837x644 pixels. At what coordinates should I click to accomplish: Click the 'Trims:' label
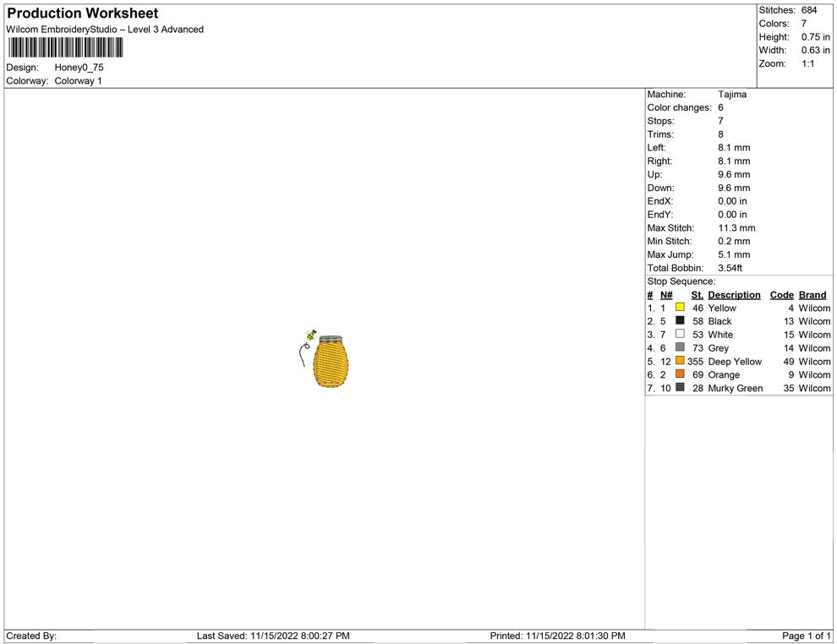[661, 134]
